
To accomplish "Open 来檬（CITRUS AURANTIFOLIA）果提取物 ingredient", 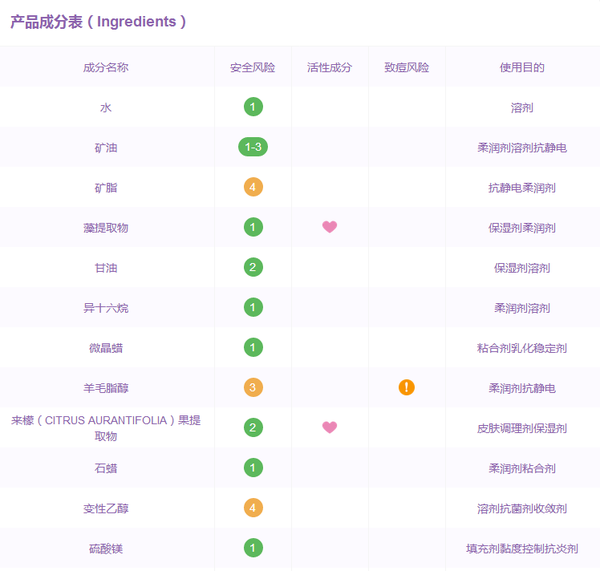I will coord(106,428).
